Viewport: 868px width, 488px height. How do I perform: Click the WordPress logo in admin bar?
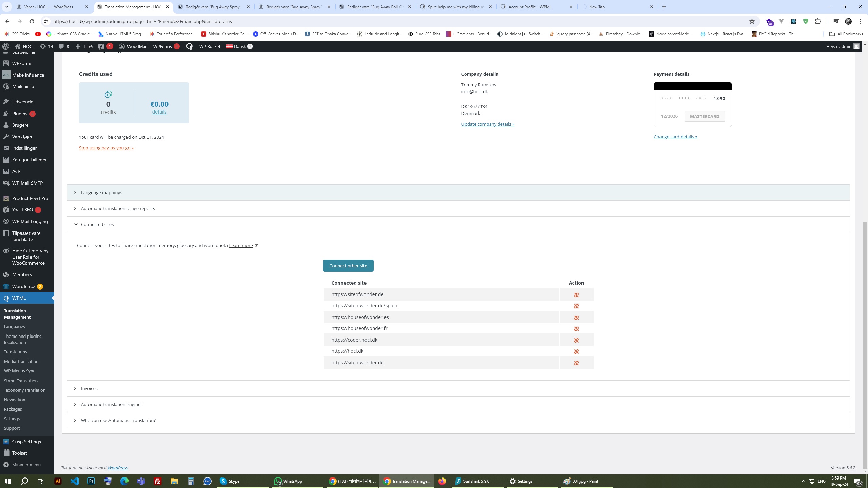(6, 46)
